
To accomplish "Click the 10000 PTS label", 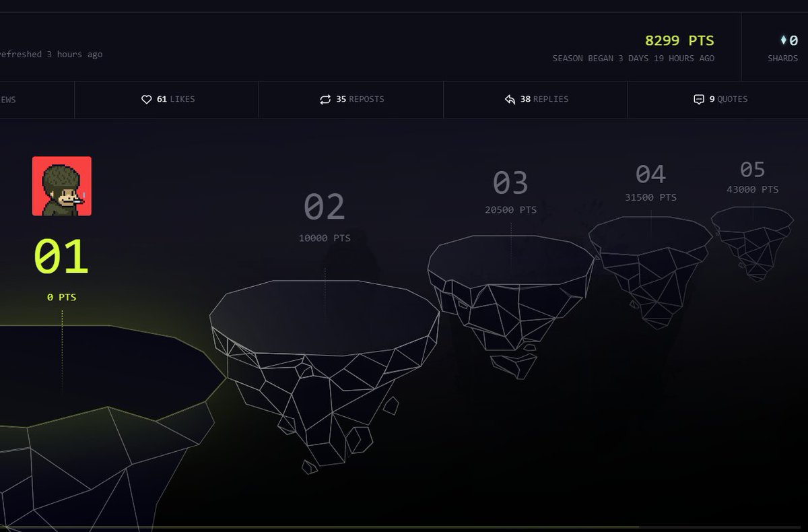I will click(x=325, y=238).
